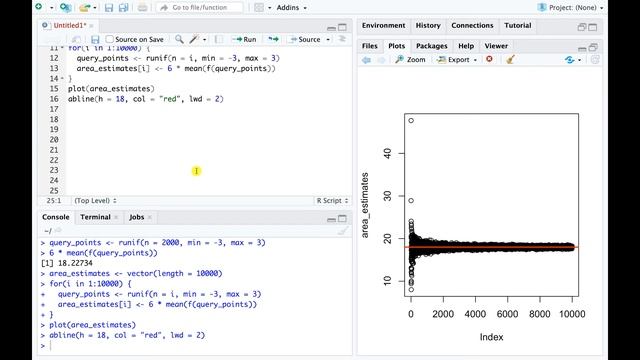Click the workspace panes grid icon

[x=259, y=7]
